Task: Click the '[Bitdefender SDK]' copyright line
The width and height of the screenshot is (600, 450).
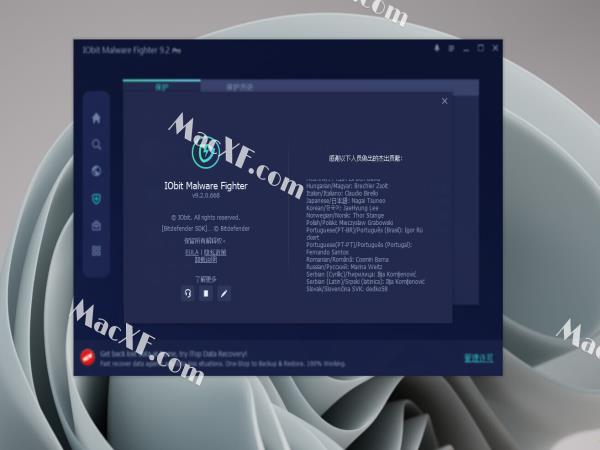Action: [205, 228]
